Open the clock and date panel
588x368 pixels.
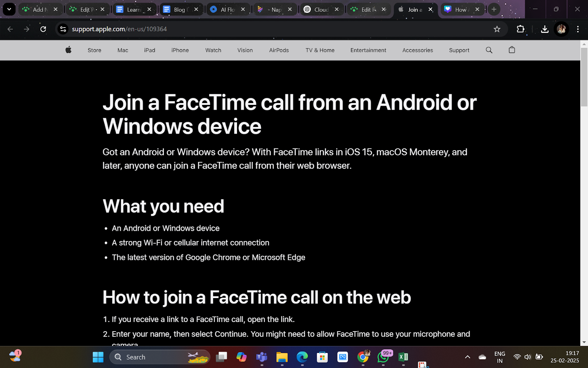coord(564,357)
